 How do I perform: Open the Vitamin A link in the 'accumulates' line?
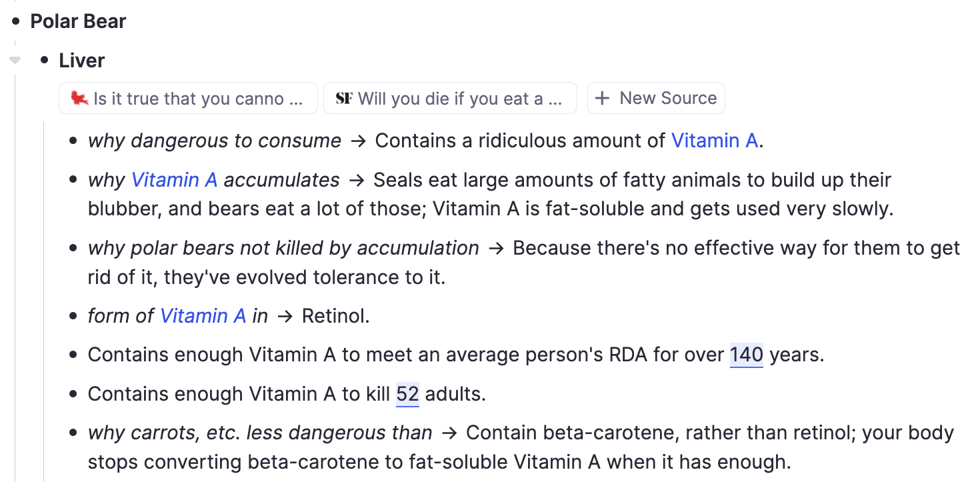pos(174,180)
